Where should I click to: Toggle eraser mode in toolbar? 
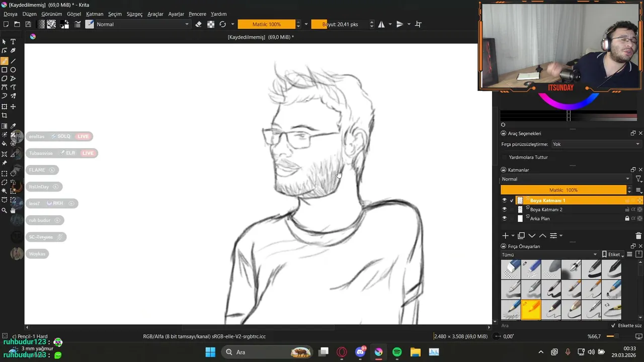[x=198, y=24]
